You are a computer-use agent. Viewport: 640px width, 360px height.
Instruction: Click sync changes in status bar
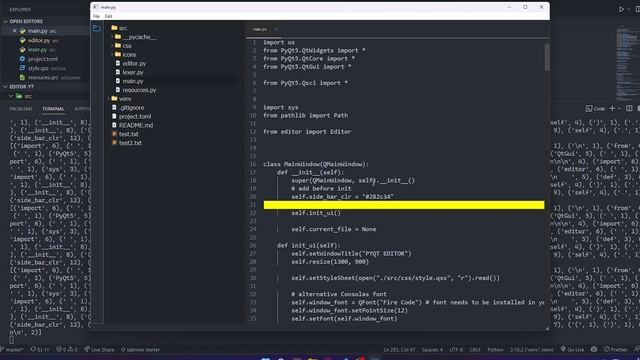40,350
